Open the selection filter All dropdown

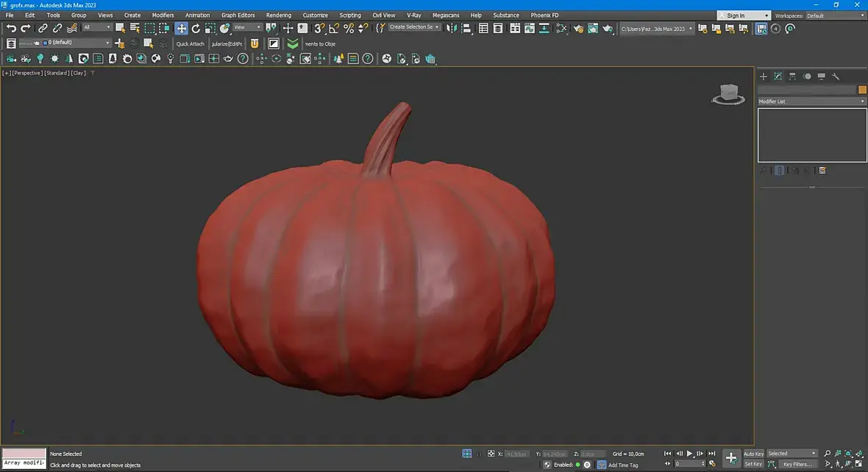(x=96, y=27)
